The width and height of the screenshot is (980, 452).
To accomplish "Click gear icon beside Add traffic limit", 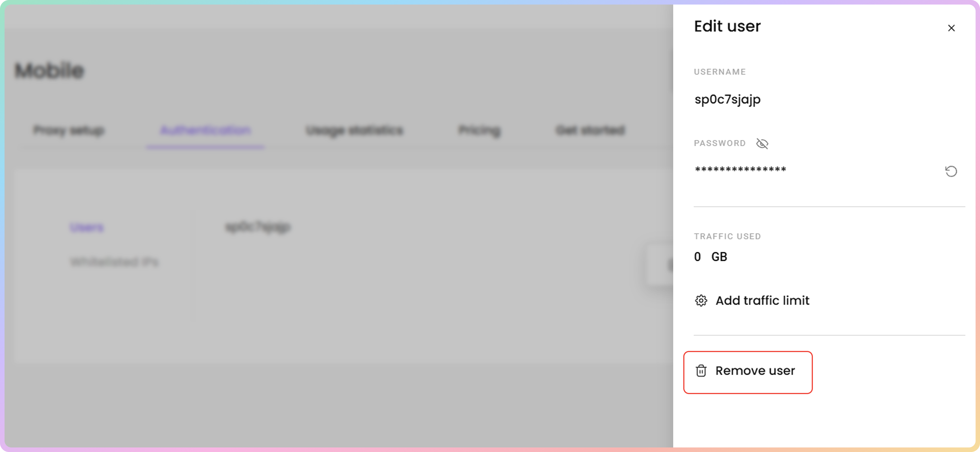I will click(701, 301).
